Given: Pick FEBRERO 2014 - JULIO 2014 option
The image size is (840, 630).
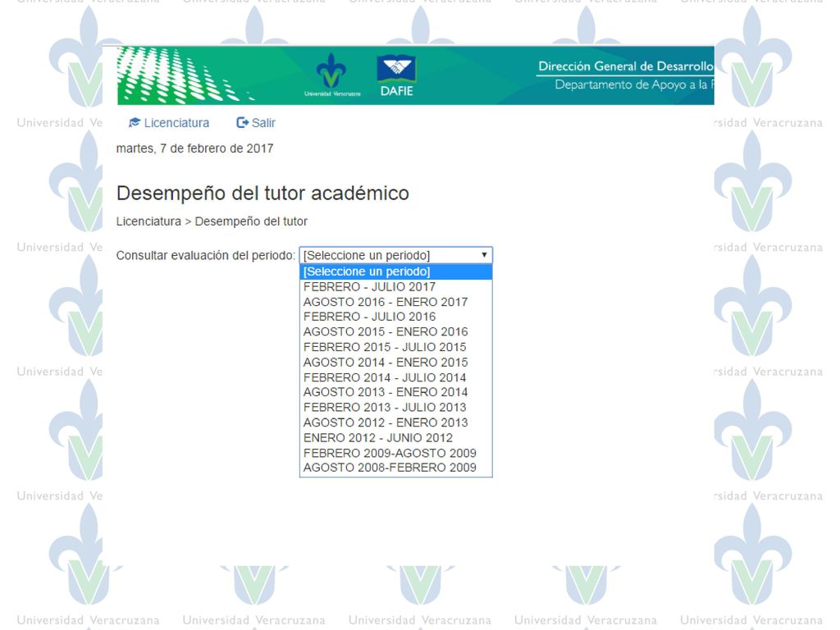Looking at the screenshot, I should [396, 377].
